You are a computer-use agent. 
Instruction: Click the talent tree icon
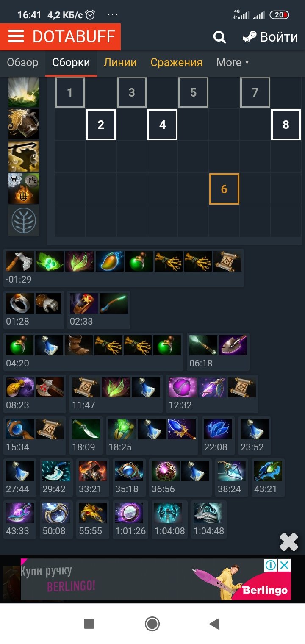point(24,221)
